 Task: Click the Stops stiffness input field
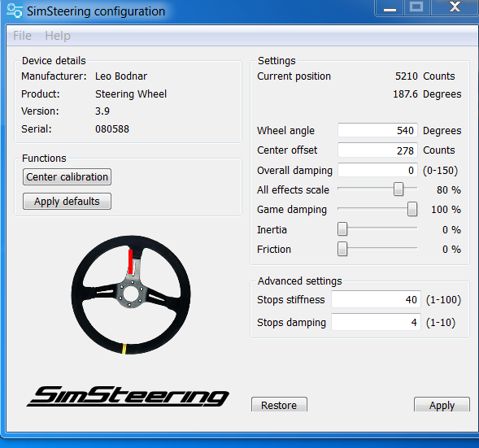(376, 299)
